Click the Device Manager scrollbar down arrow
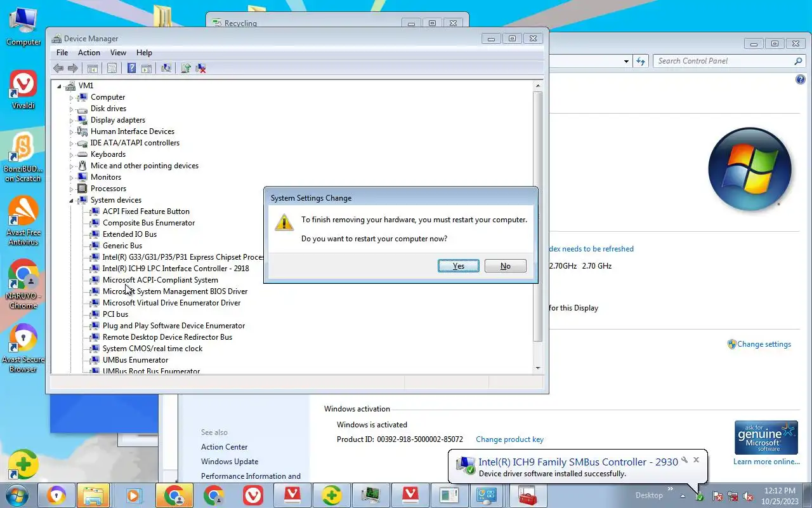Screen dimensions: 812x508 coord(538,368)
